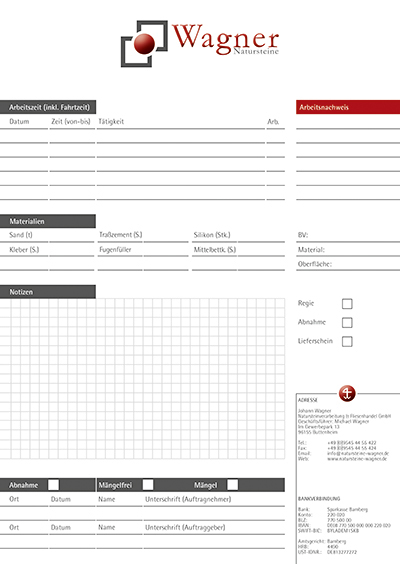Select the Notizen section header
Image resolution: width=400 pixels, height=564 pixels.
48,292
